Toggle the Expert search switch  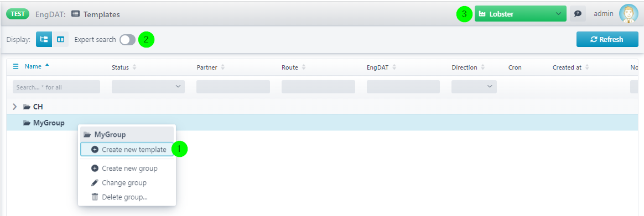tap(127, 40)
